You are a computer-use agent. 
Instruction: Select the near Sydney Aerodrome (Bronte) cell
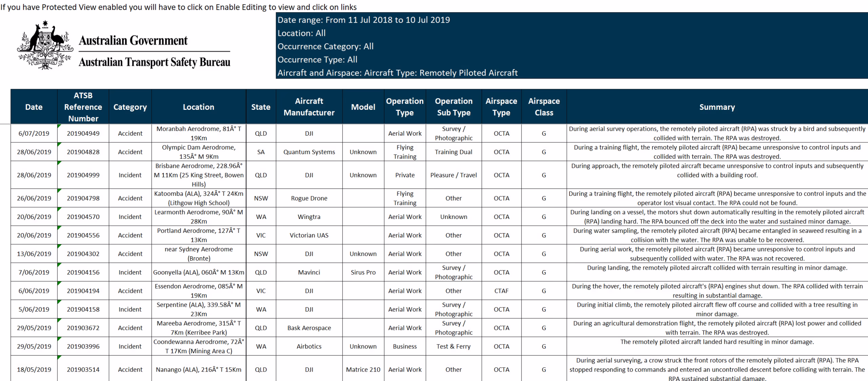(199, 254)
